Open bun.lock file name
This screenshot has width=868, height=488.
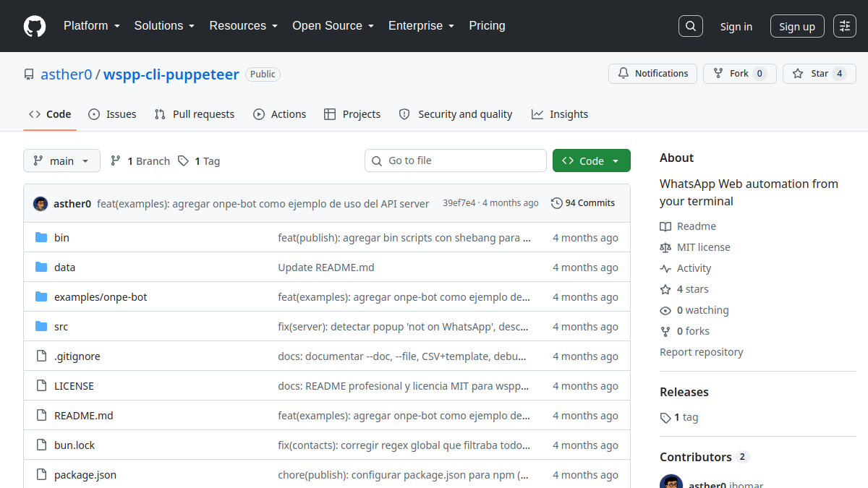click(75, 445)
